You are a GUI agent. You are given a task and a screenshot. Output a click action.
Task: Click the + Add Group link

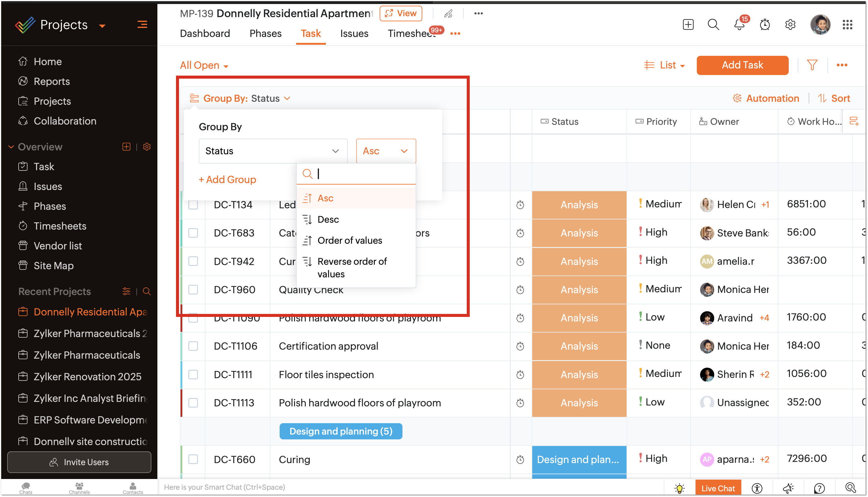tap(227, 179)
